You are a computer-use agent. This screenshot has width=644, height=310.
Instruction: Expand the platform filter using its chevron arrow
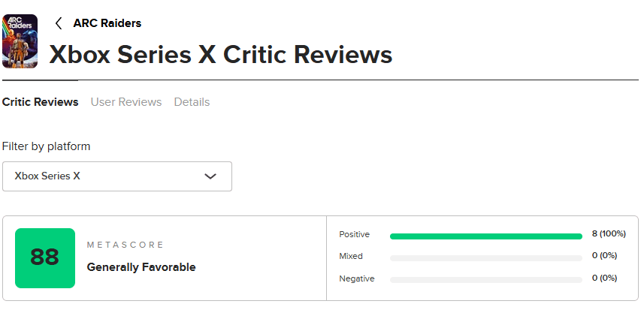pos(210,176)
